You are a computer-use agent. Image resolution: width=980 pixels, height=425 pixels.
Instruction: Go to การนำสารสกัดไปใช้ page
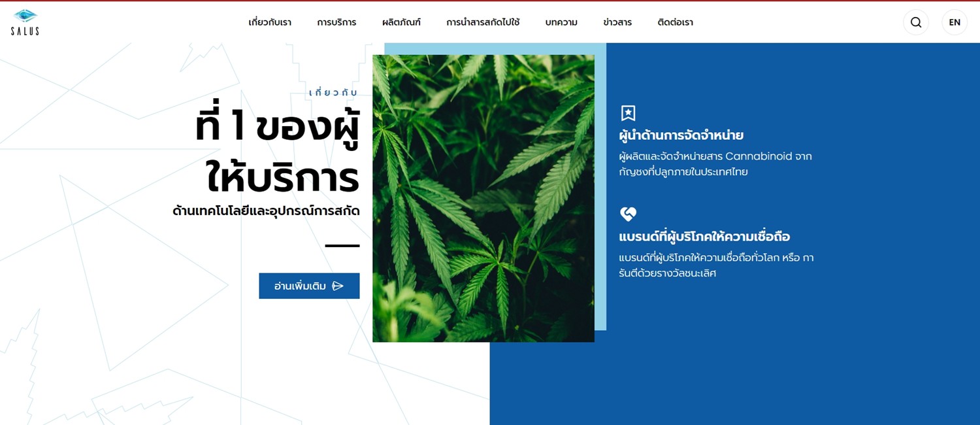483,22
